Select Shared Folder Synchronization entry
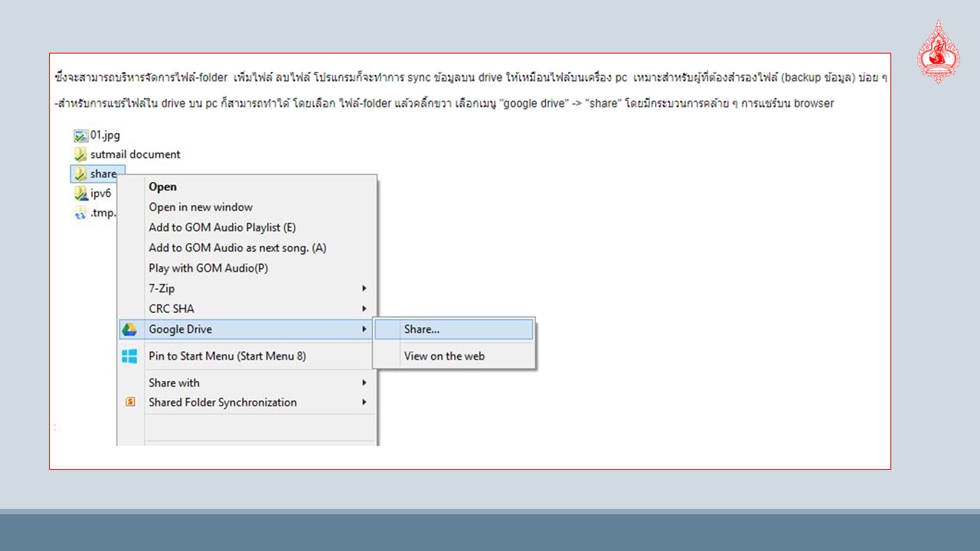The width and height of the screenshot is (980, 551). (247, 402)
